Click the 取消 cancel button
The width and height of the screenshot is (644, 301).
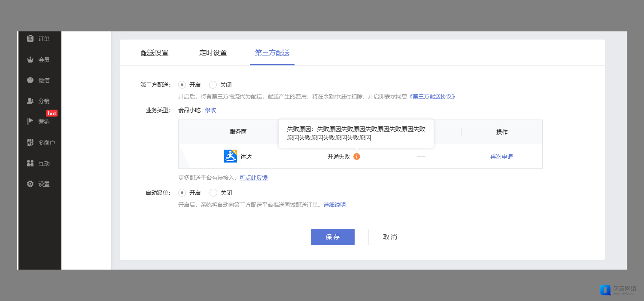(390, 237)
